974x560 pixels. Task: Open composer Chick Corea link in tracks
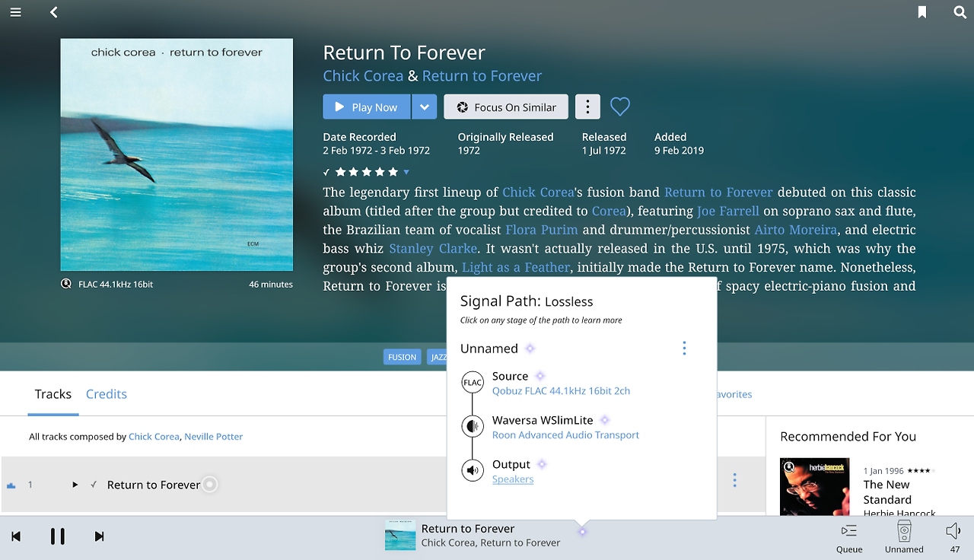[154, 437]
